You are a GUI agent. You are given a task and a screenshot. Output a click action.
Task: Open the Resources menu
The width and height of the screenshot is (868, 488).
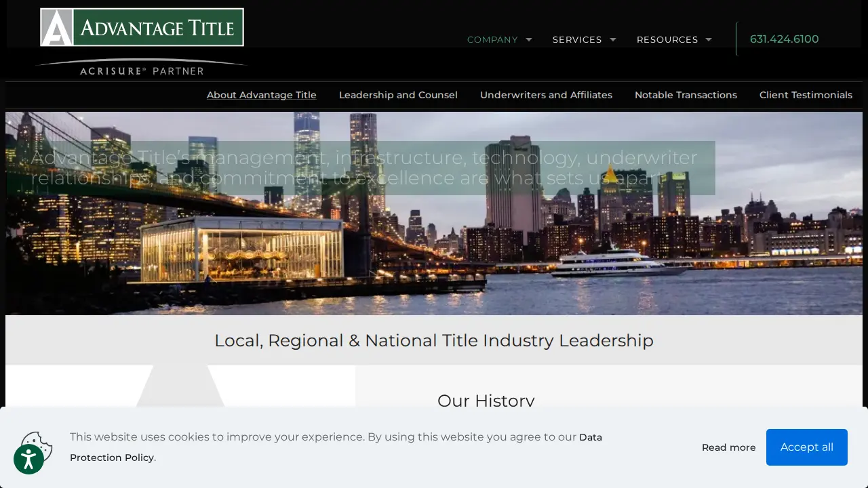[x=667, y=39]
